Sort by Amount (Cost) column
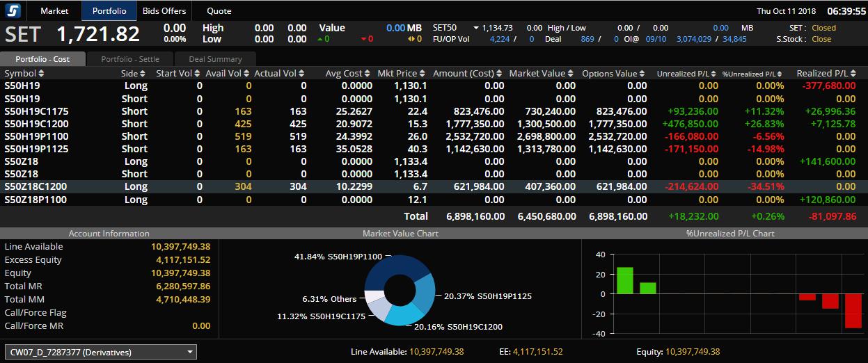Screen dimensions: 868x363 468,73
